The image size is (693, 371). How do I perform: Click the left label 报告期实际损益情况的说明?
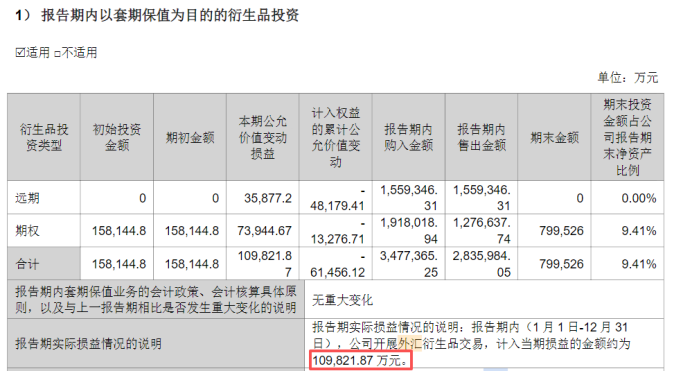[x=88, y=344]
